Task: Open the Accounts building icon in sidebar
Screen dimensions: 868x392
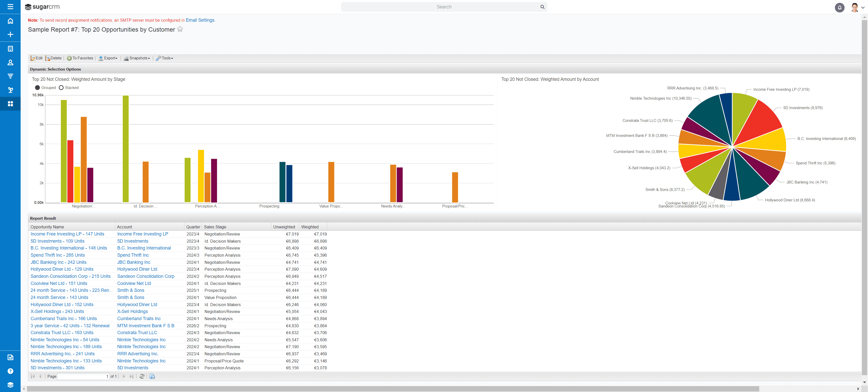Action: pyautogui.click(x=10, y=48)
